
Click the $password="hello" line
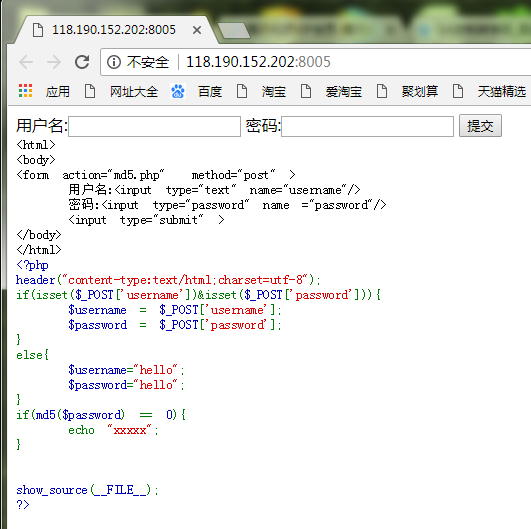tap(126, 385)
